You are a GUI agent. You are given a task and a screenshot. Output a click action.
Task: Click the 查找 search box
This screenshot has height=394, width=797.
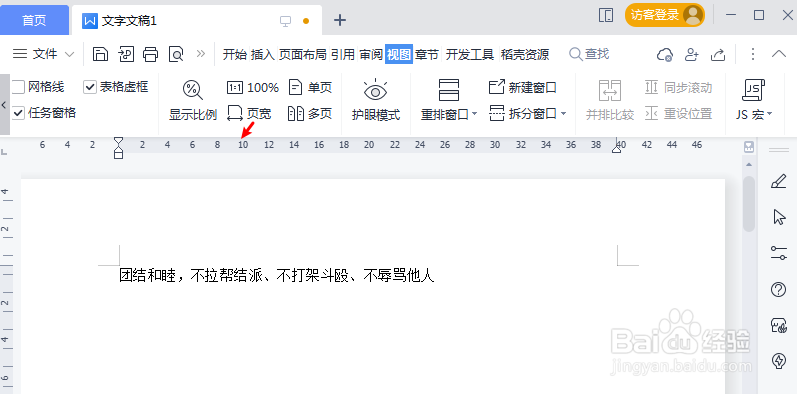589,53
